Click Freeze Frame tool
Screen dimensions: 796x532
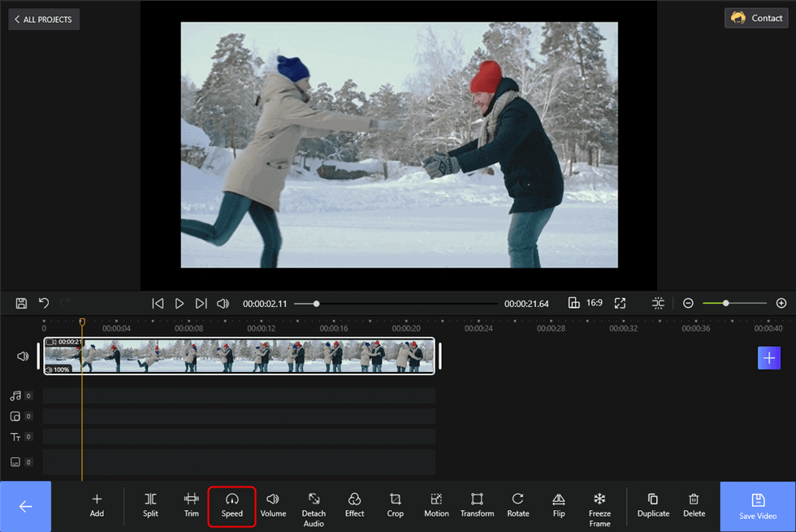click(599, 510)
